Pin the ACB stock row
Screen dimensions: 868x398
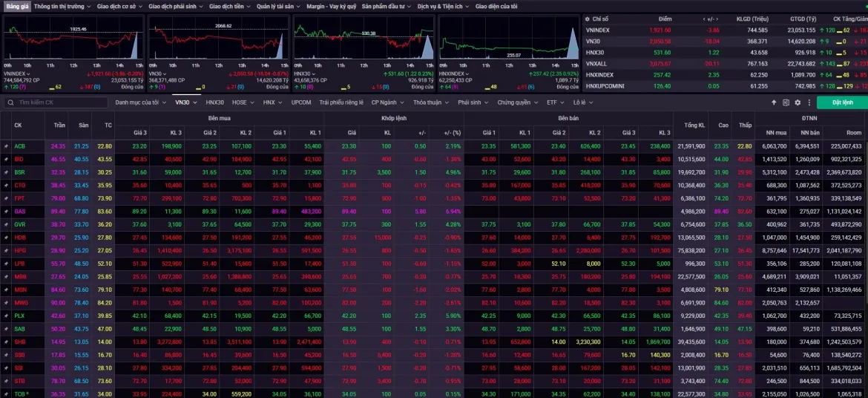click(x=6, y=146)
